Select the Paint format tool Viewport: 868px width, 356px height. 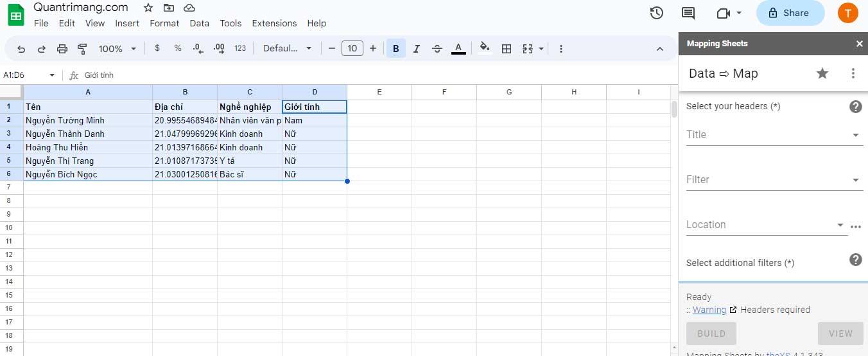click(82, 49)
